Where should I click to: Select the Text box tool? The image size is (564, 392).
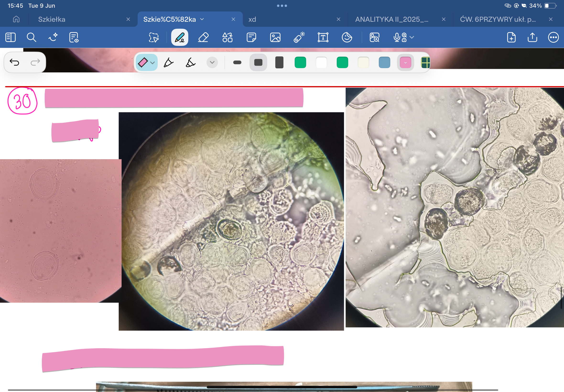323,37
